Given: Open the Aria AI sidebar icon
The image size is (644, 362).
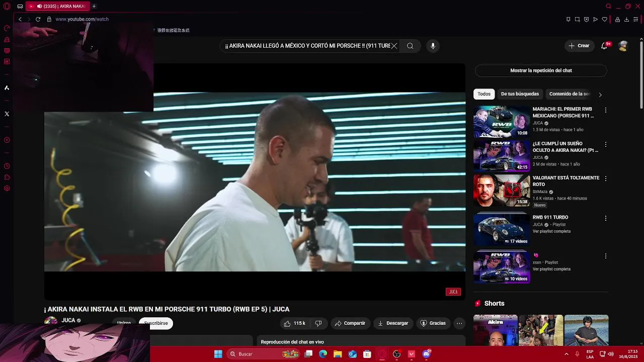Looking at the screenshot, I should pyautogui.click(x=7, y=88).
